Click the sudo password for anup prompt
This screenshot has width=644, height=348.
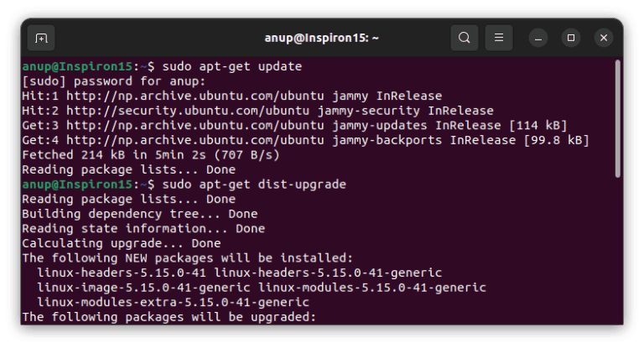(x=114, y=81)
